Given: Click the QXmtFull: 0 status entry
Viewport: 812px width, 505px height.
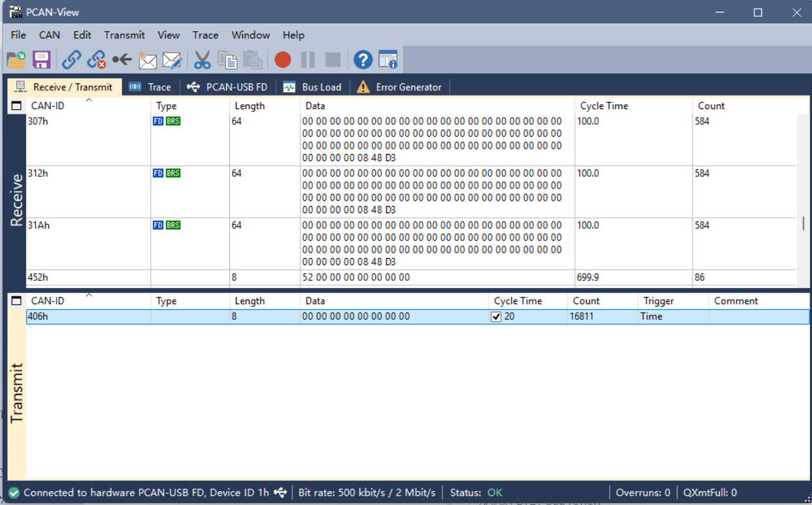Looking at the screenshot, I should [710, 493].
